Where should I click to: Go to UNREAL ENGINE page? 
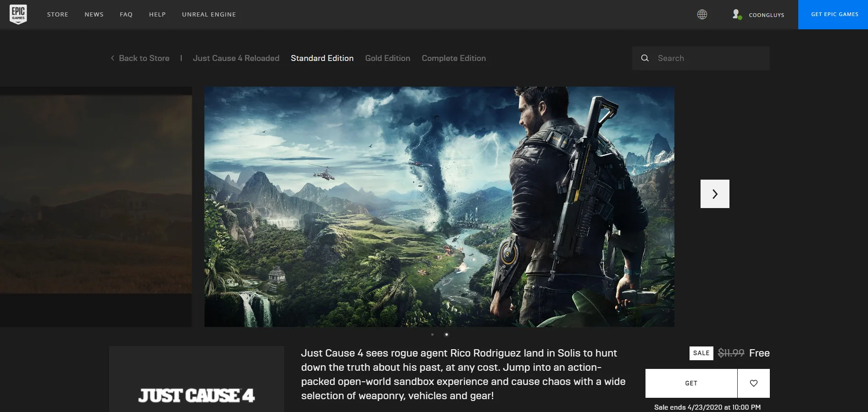pos(209,15)
